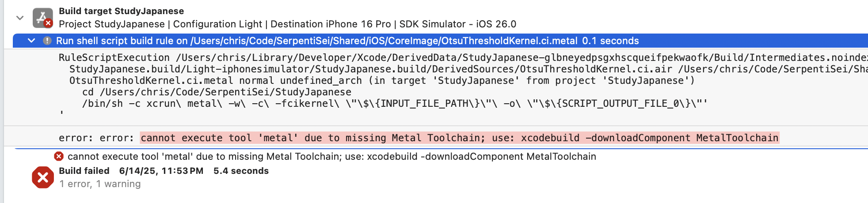868x203 pixels.
Task: Click the exclamation status icon in the highlighted row
Action: (x=47, y=41)
